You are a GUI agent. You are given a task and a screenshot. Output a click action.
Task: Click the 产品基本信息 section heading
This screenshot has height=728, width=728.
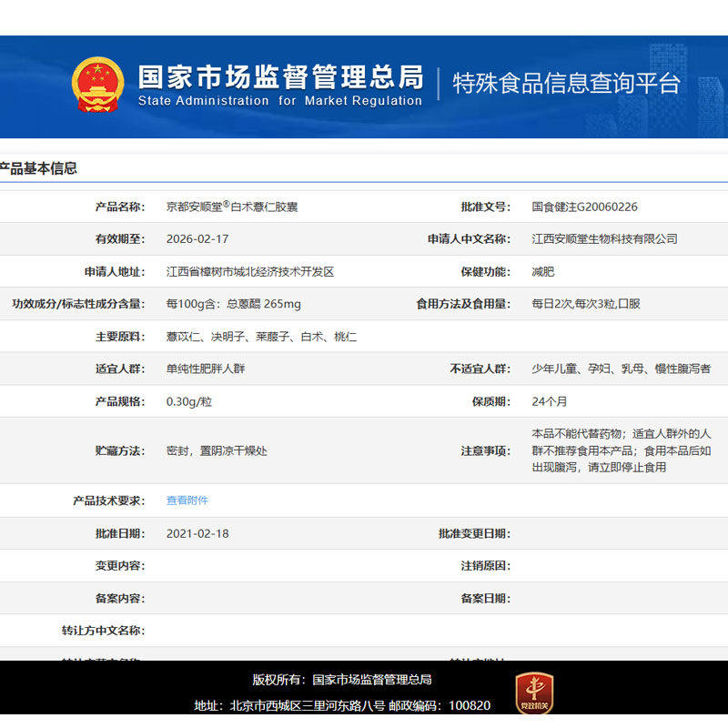[38, 168]
